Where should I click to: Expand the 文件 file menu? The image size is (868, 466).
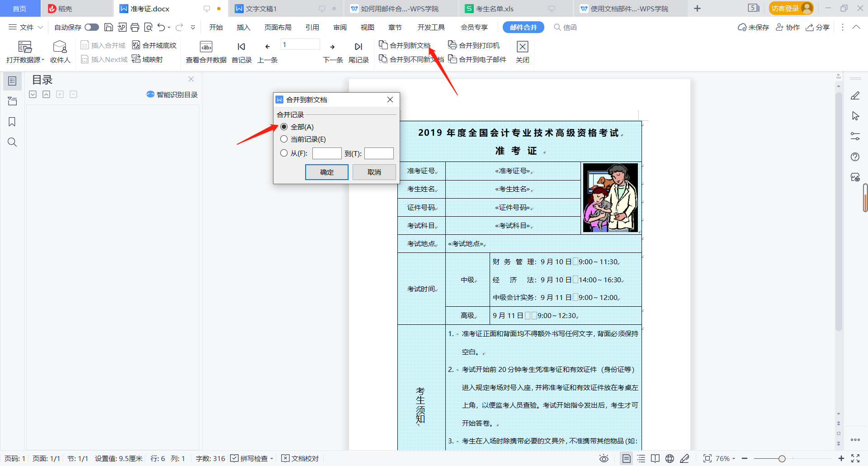pos(25,27)
